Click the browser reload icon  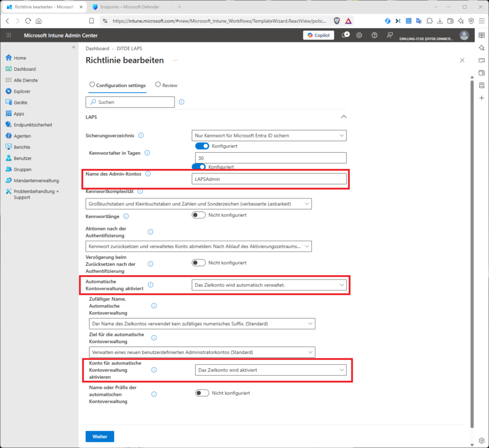pyautogui.click(x=28, y=21)
